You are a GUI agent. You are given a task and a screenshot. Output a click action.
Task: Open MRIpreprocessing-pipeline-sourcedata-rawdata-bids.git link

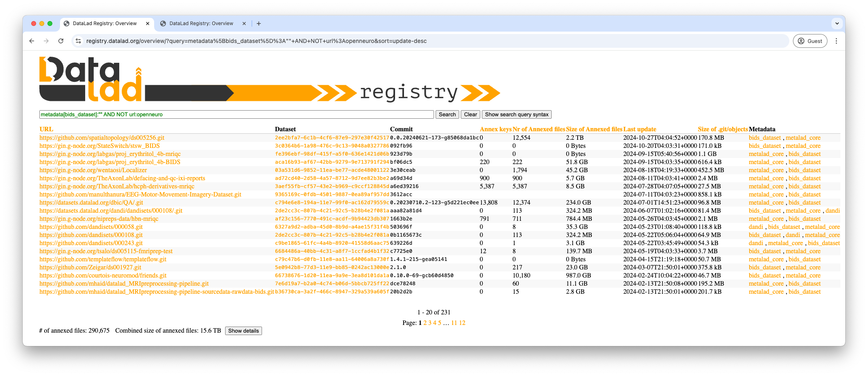(x=157, y=292)
